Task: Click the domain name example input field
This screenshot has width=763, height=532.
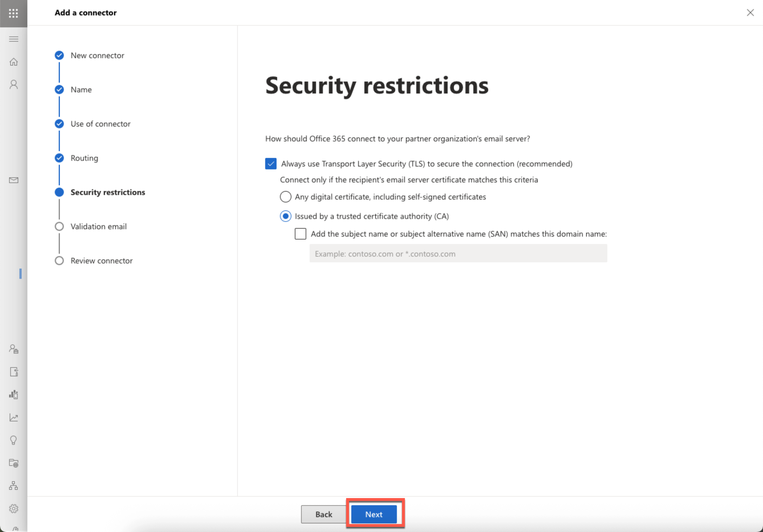Action: tap(458, 254)
